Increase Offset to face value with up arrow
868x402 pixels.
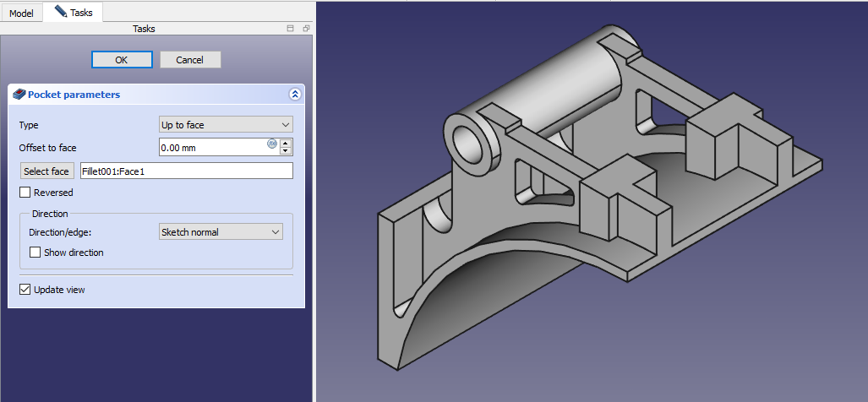[x=286, y=143]
